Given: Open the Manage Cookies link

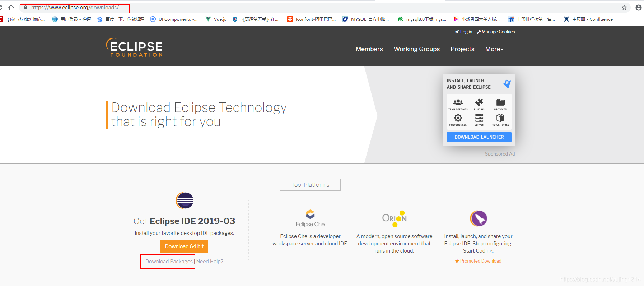Looking at the screenshot, I should tap(496, 32).
